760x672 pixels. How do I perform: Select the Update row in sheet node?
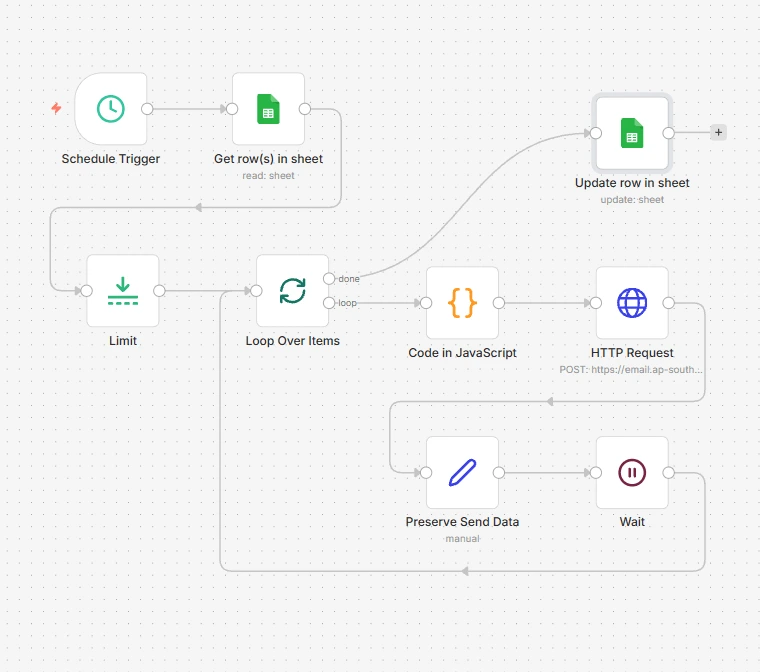[x=632, y=133]
